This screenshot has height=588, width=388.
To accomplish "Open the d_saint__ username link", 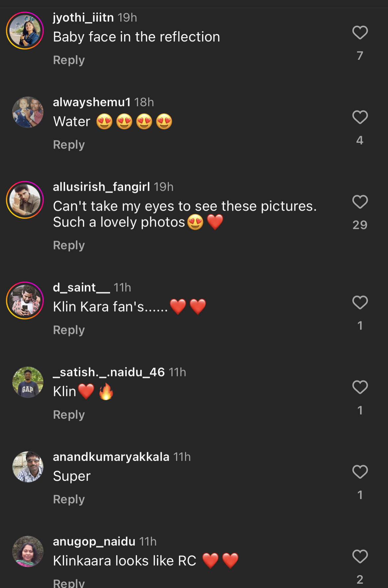I will click(x=81, y=287).
